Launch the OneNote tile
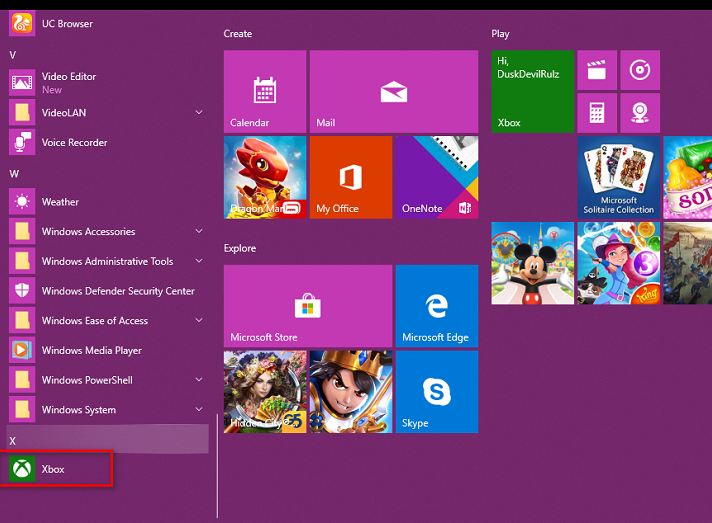 pos(437,177)
